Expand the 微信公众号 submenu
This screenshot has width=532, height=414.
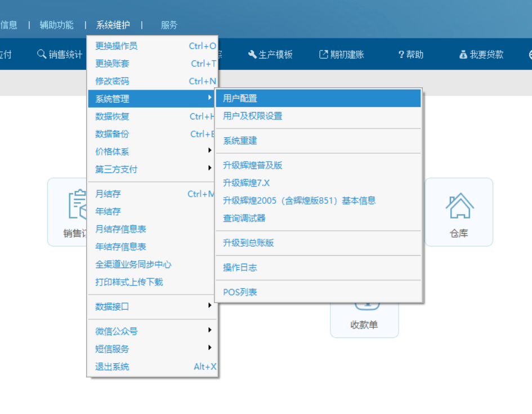152,331
